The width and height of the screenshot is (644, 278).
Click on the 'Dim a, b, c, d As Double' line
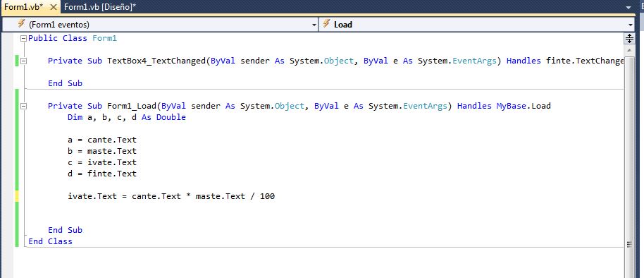click(127, 117)
